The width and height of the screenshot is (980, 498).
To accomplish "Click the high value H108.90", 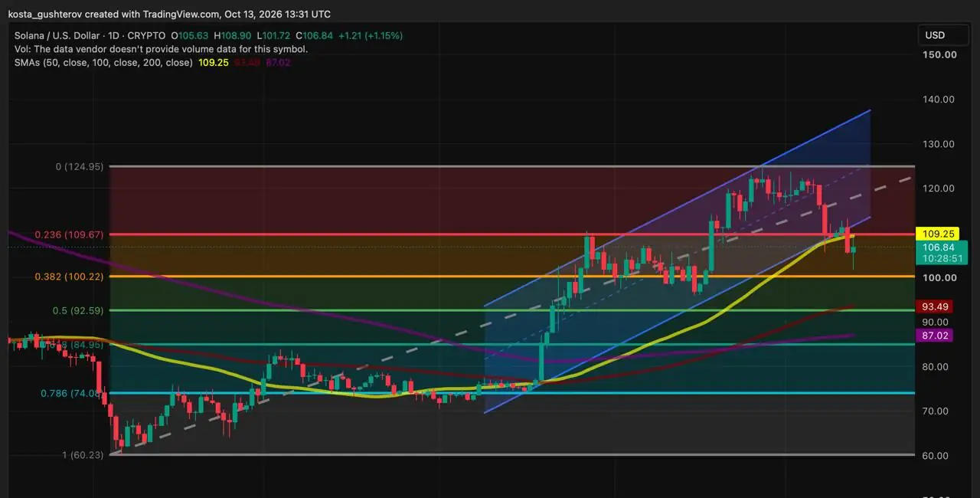I will tap(233, 35).
